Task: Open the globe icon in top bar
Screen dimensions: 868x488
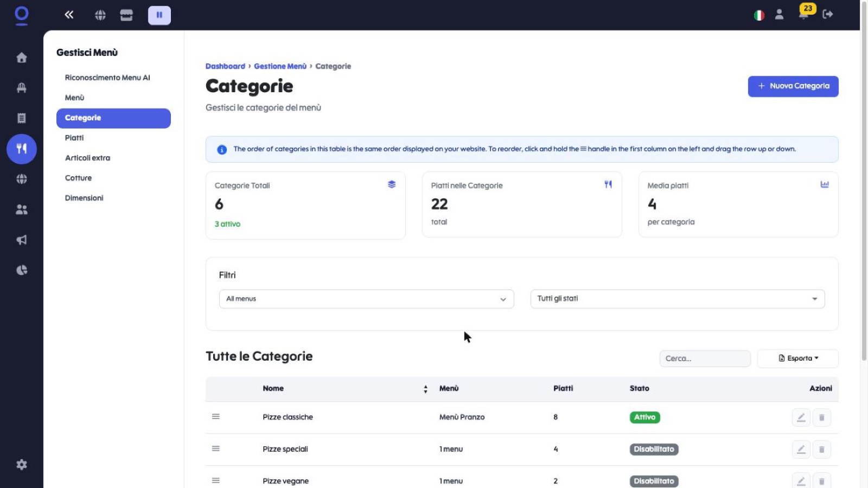Action: (x=100, y=15)
